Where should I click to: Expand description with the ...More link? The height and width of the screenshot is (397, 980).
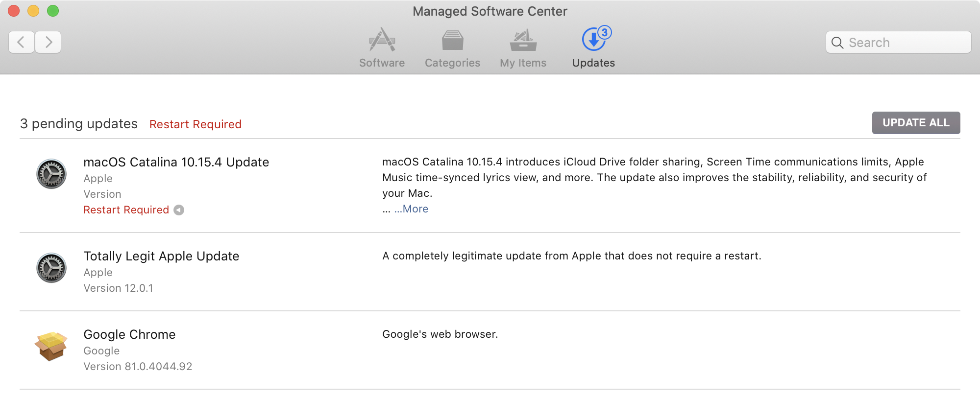[x=411, y=209]
